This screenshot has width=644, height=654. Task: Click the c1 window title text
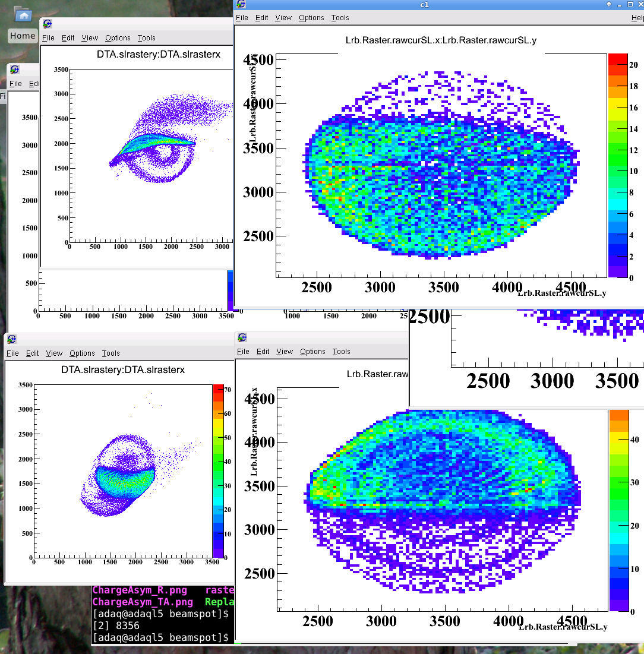(x=424, y=5)
